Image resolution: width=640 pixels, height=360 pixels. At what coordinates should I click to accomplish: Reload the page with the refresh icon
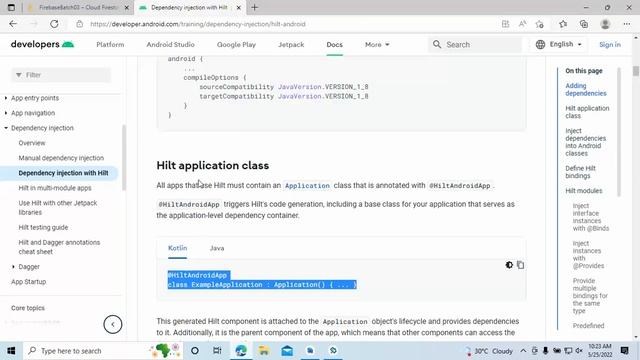54,24
